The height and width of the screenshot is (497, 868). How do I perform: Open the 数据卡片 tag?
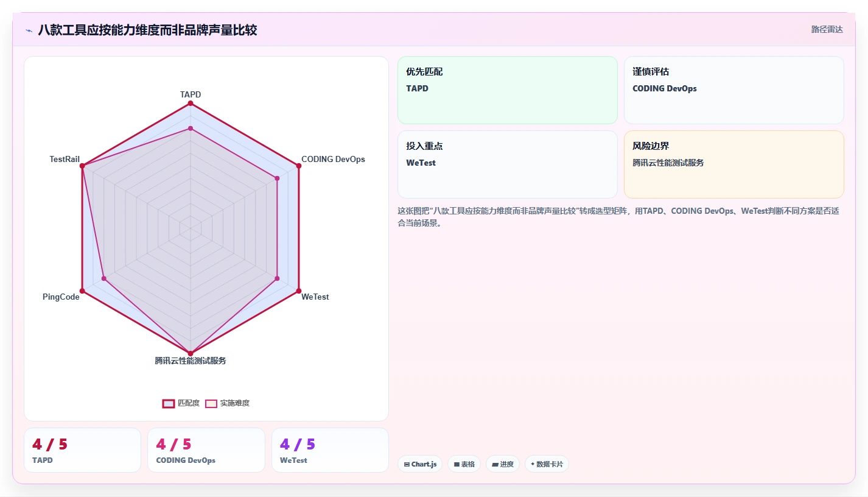click(547, 464)
